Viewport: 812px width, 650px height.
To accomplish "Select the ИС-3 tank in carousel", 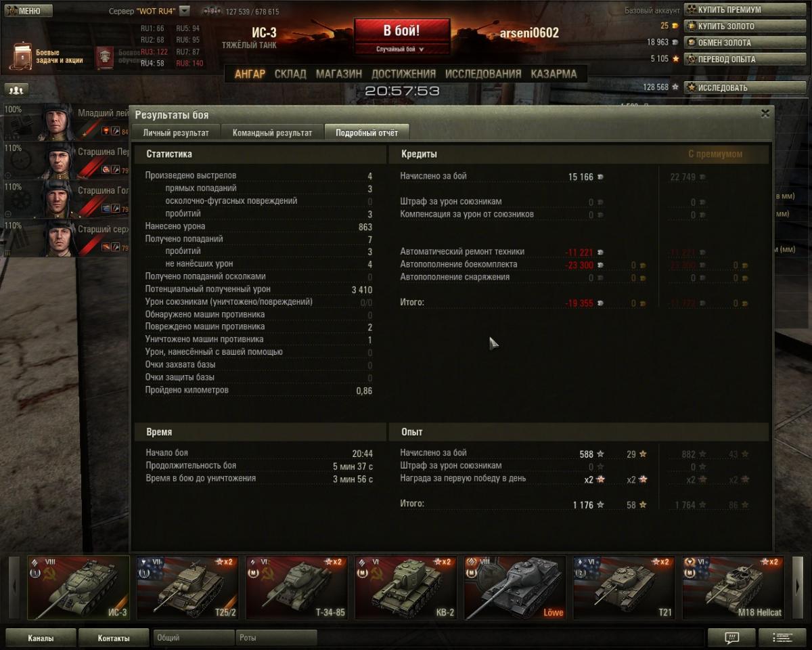I will click(78, 588).
